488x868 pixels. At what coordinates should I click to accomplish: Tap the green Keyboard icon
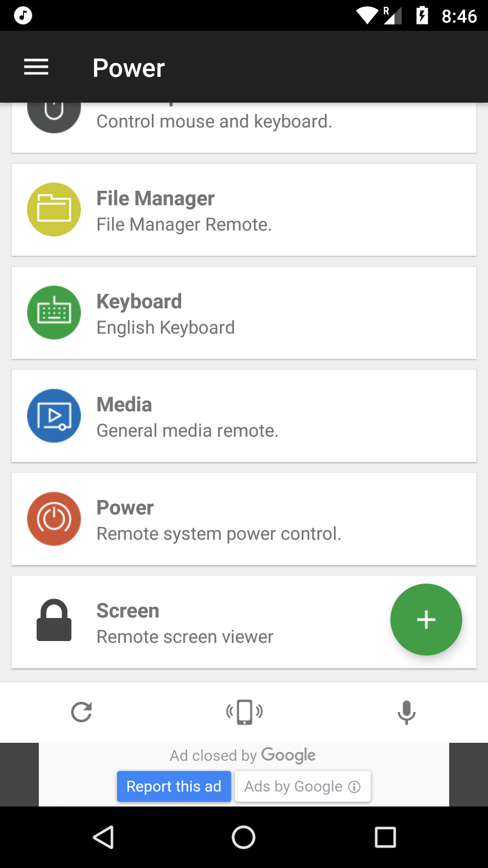(54, 312)
